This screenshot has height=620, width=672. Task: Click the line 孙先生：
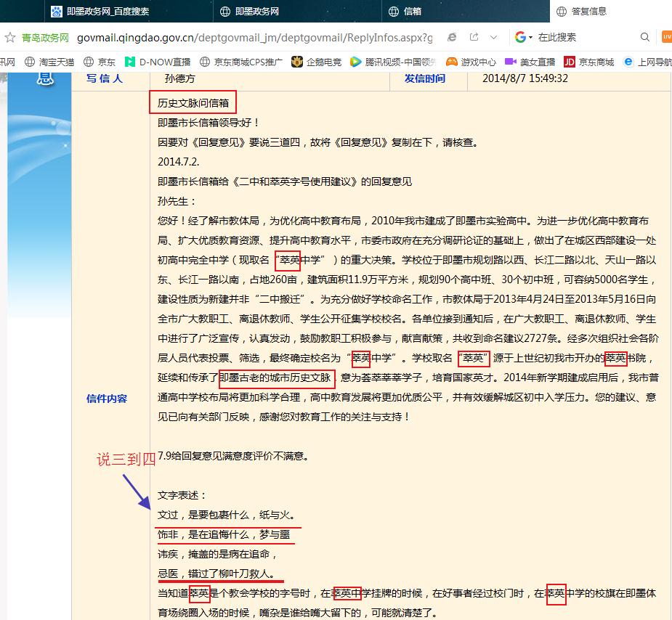click(177, 201)
